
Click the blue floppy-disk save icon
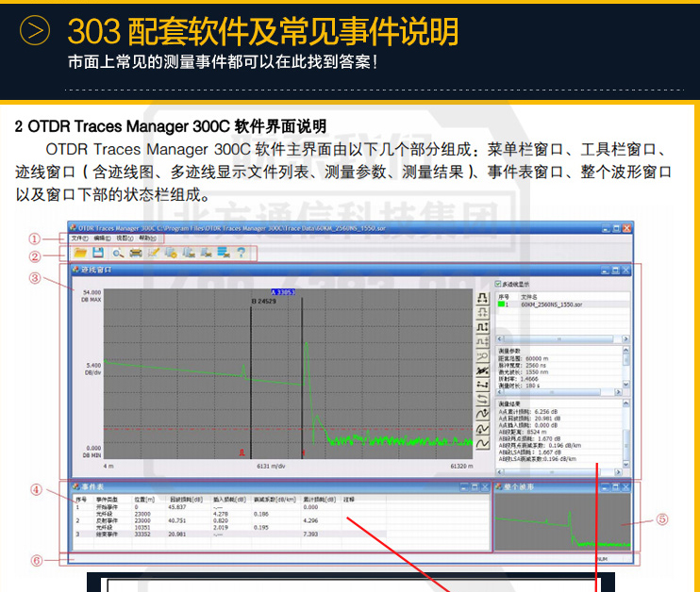[98, 253]
